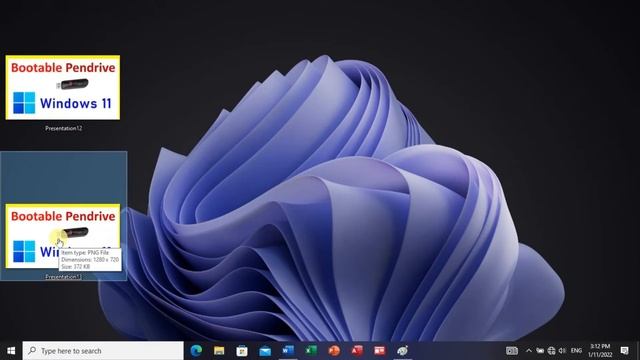The height and width of the screenshot is (360, 640).
Task: Open the red app icon right of Access
Action: (x=380, y=350)
